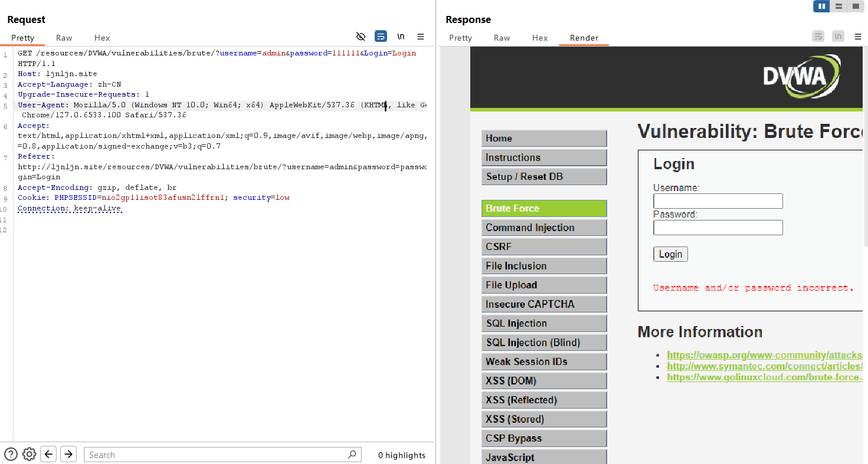868x464 pixels.
Task: Open XSS (Stored) menu item
Action: [544, 419]
